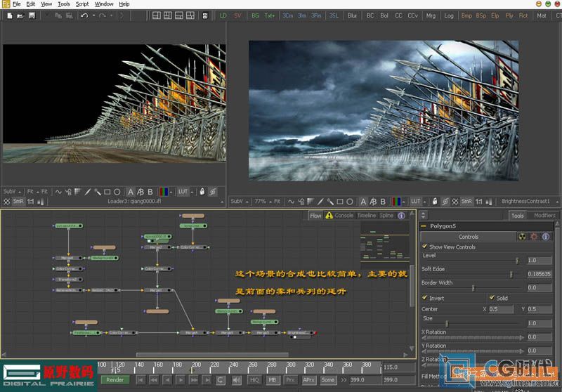This screenshot has width=562, height=392.
Task: Click the polyline tool in left viewer toolbar
Action: tap(58, 192)
